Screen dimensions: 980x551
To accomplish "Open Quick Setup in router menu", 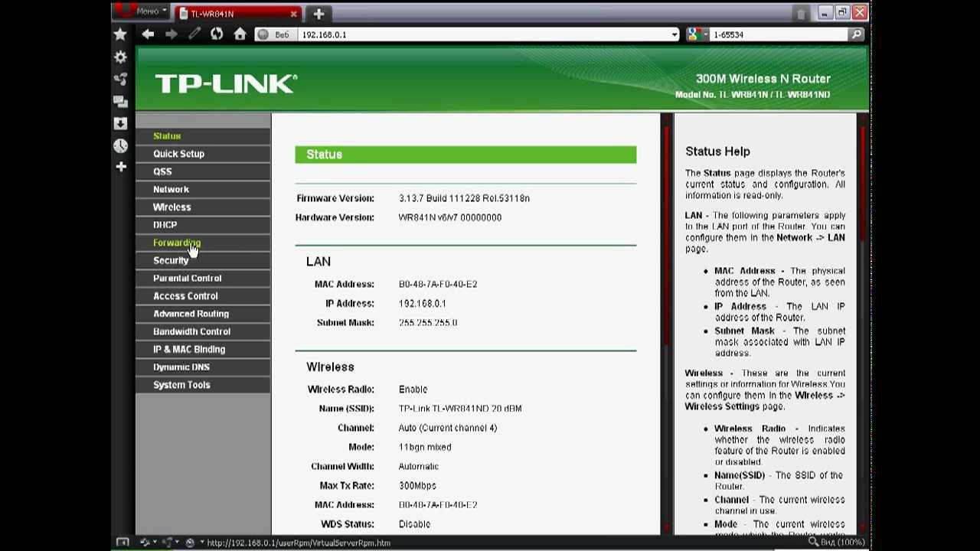I will click(178, 154).
